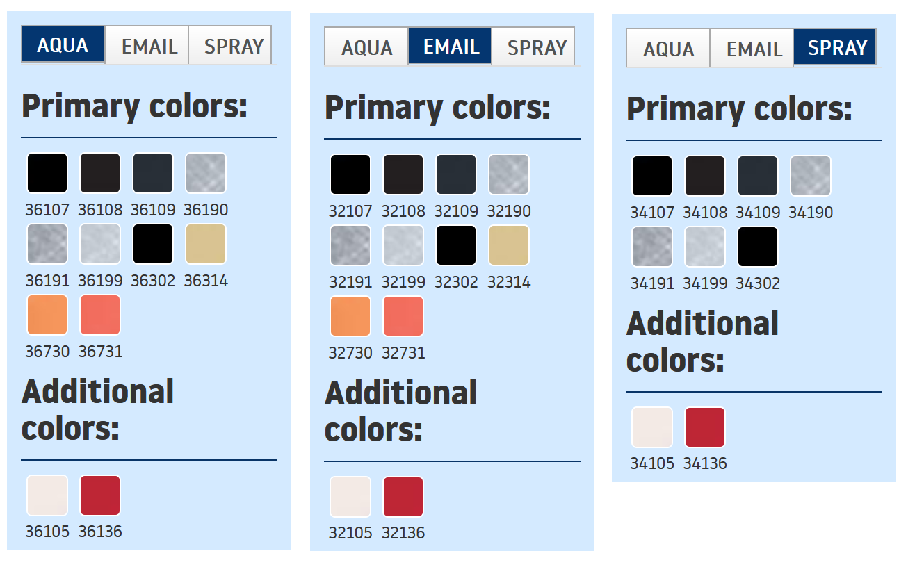This screenshot has width=924, height=576.
Task: Pick the coral swatch 36731
Action: 100,315
